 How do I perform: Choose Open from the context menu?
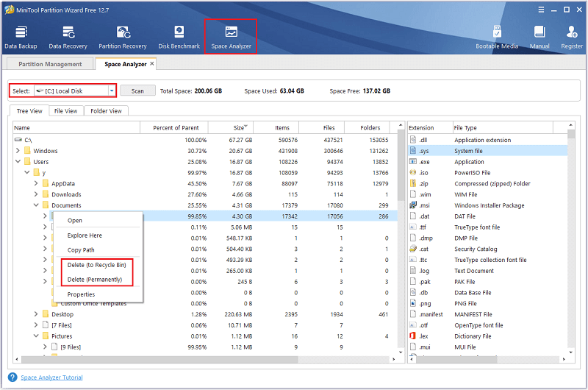pyautogui.click(x=98, y=220)
